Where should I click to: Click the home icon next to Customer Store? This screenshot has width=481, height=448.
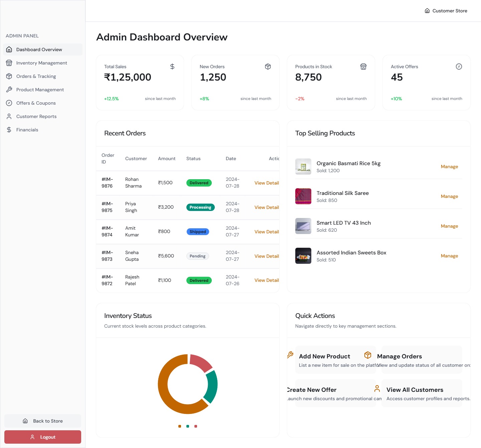[427, 11]
